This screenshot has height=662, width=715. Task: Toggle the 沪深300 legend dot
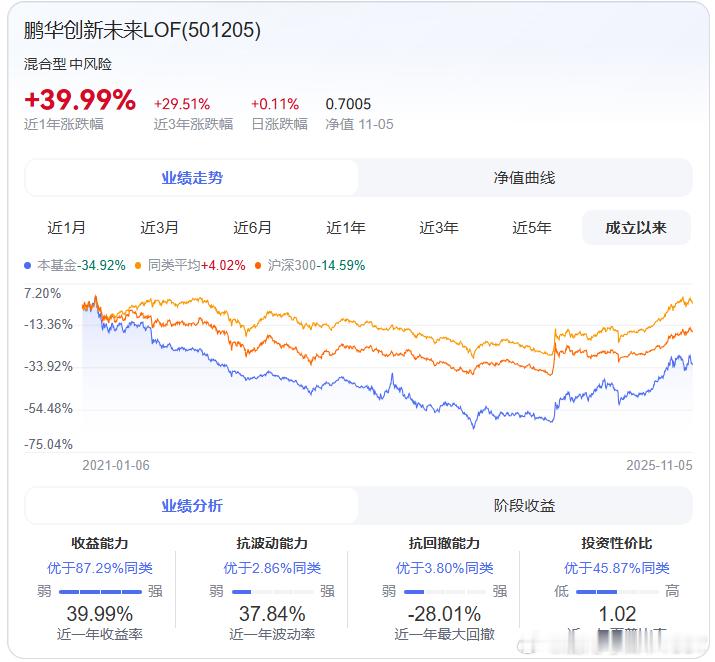[258, 265]
